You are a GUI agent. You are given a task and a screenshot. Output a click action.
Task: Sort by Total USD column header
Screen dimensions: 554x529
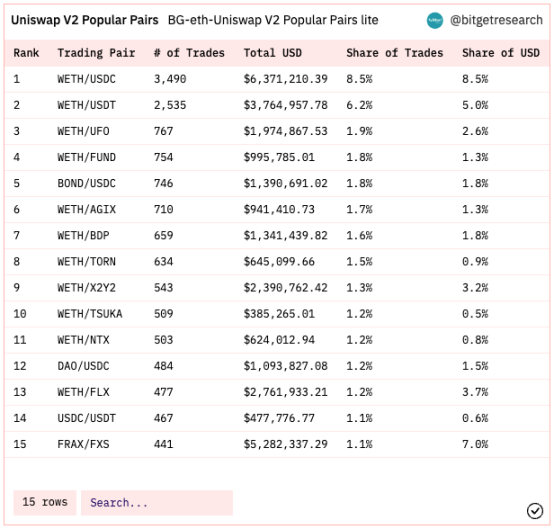coord(273,53)
